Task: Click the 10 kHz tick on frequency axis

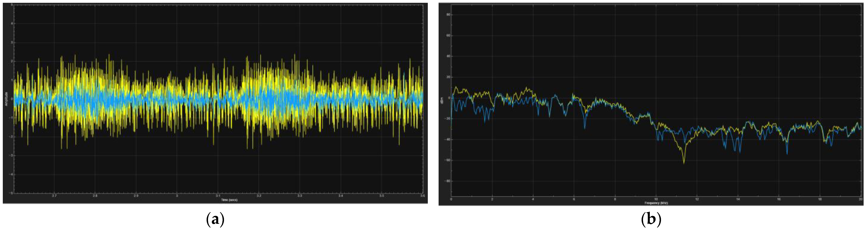Action: 656,199
